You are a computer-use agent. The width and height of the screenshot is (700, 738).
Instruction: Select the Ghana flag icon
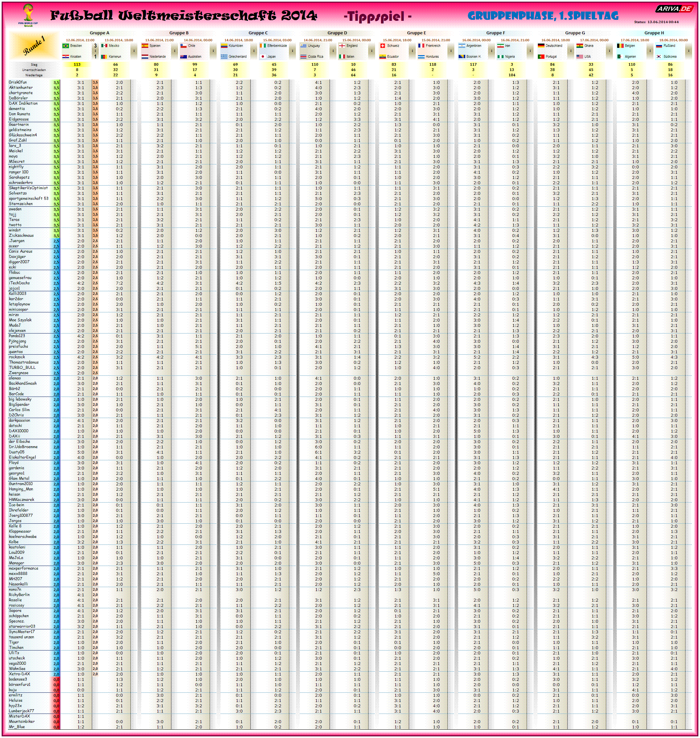click(x=580, y=46)
